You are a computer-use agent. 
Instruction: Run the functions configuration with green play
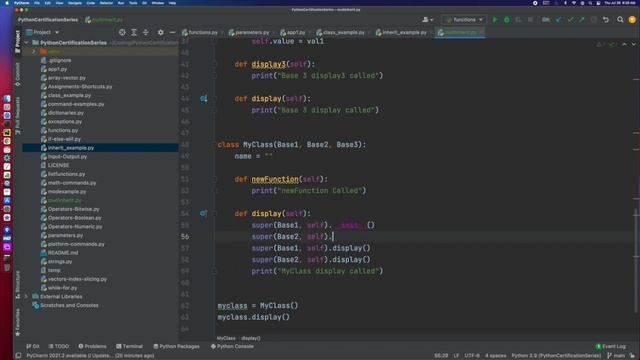click(495, 20)
